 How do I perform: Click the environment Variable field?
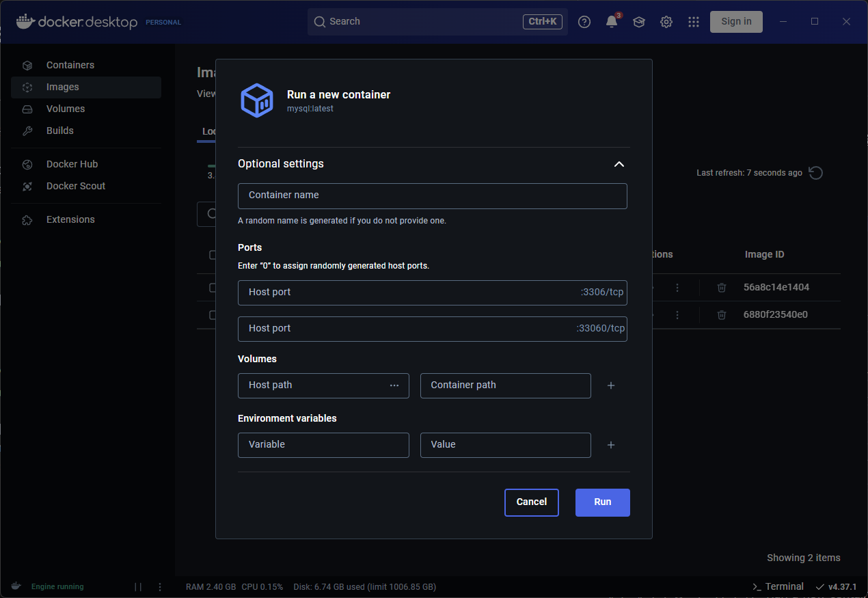tap(323, 445)
